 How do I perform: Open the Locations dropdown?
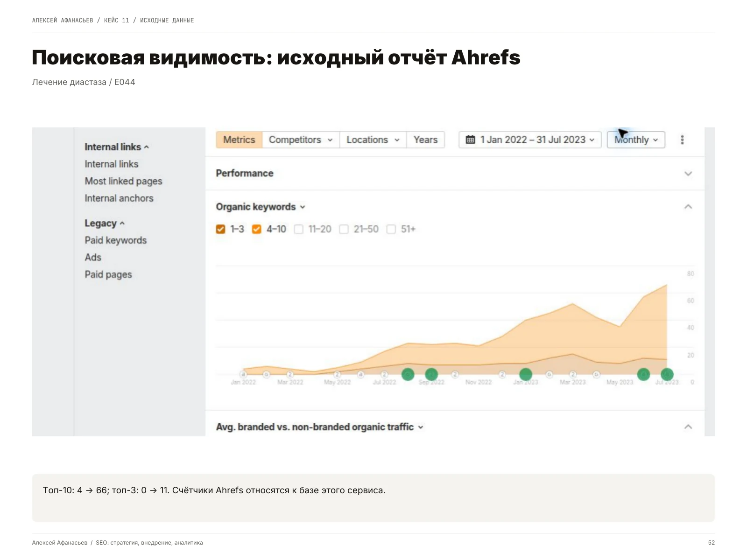(373, 140)
